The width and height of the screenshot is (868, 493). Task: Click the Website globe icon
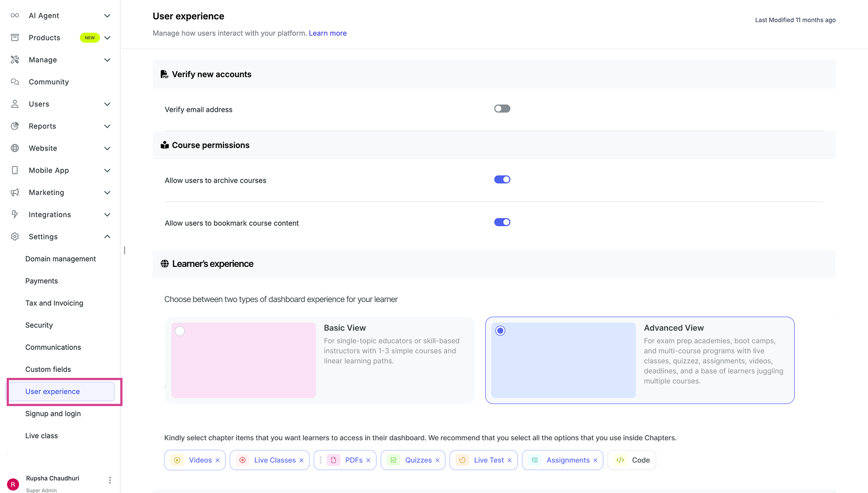click(15, 148)
